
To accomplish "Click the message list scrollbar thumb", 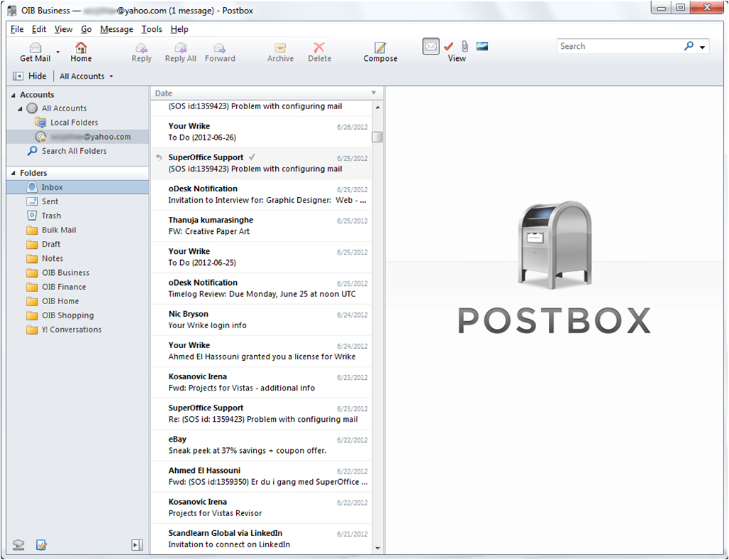I will point(377,137).
